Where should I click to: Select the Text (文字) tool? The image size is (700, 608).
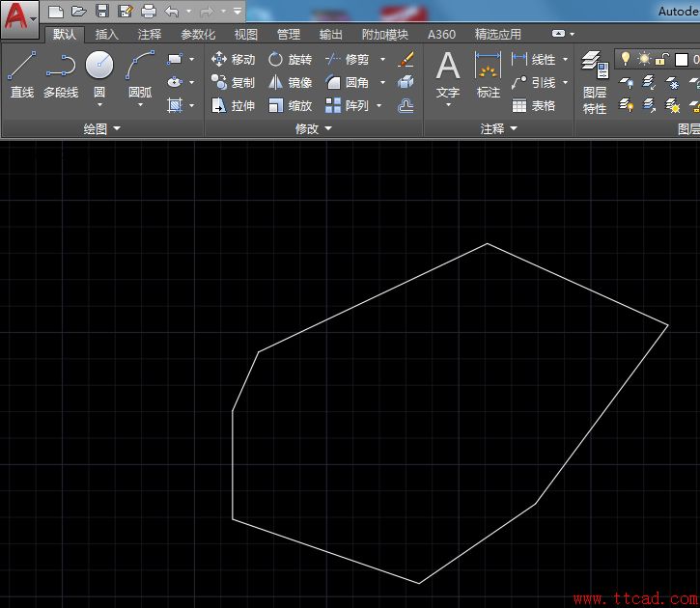point(448,74)
